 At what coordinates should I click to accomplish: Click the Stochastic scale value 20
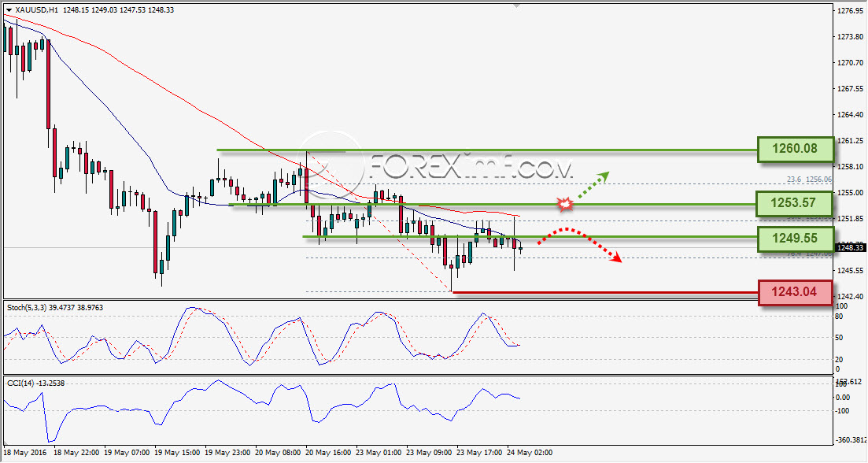839,359
